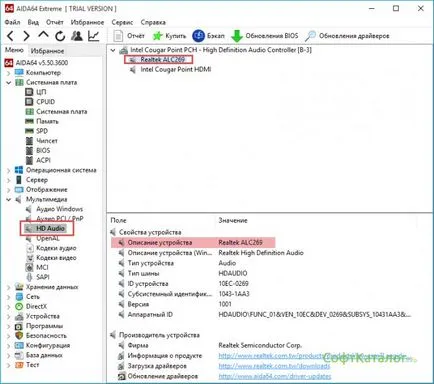Select the ЦП processor item

pyautogui.click(x=36, y=92)
